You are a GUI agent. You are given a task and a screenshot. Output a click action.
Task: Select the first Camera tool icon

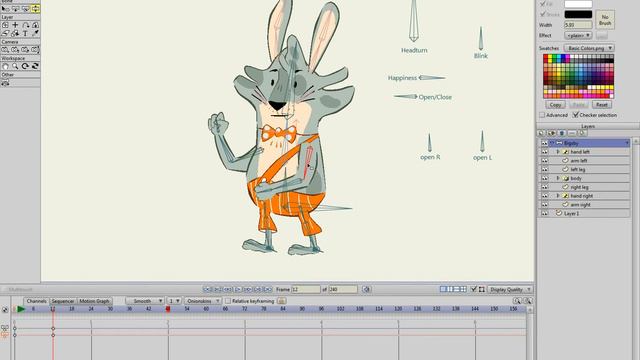tap(5, 50)
